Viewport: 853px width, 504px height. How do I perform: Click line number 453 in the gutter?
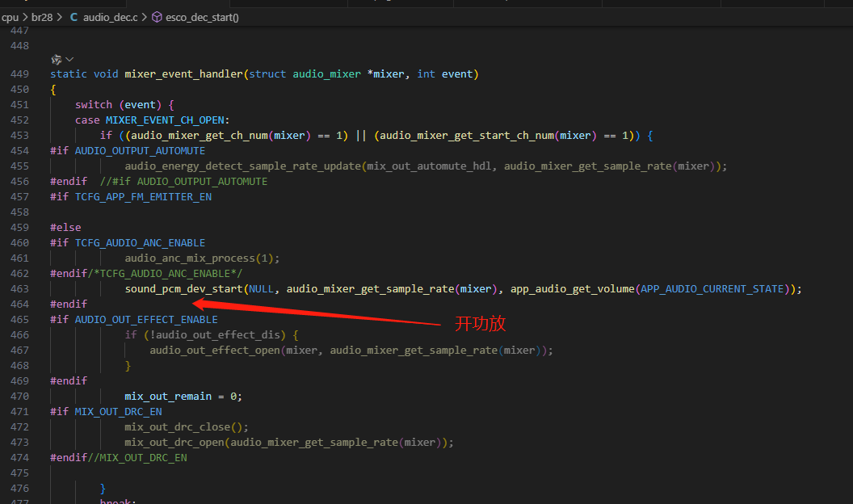pos(19,136)
